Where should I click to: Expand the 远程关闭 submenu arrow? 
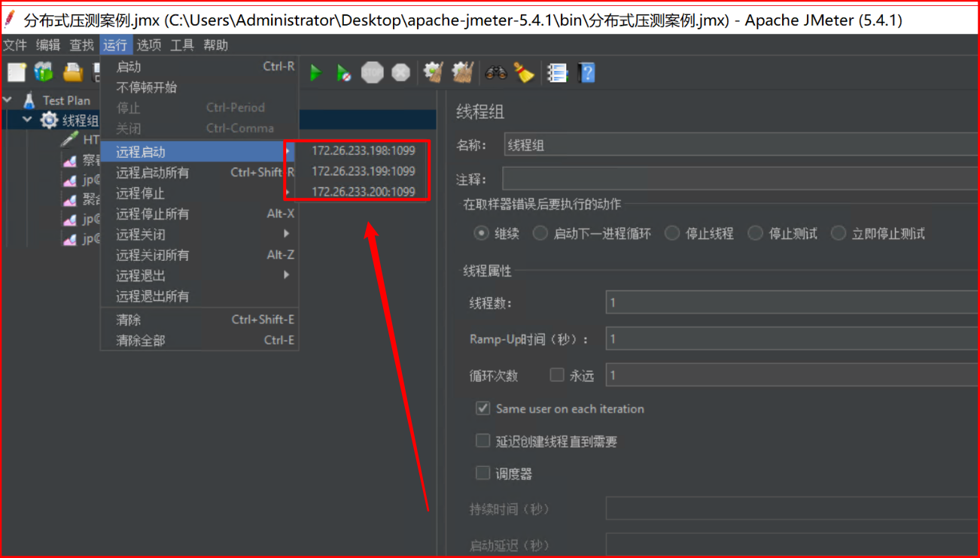point(286,234)
